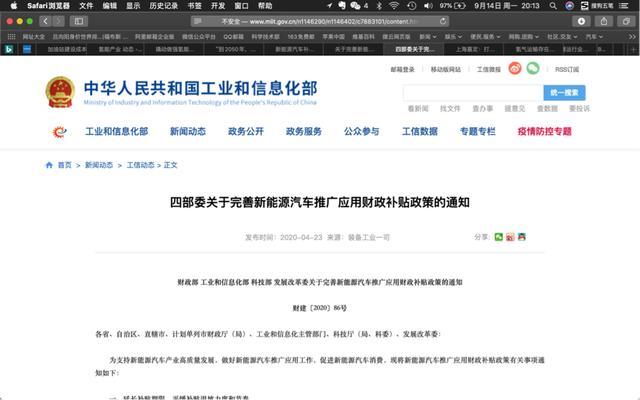Open the Weibo icon in the site header
Image resolution: width=640 pixels, height=400 pixels.
[515, 68]
